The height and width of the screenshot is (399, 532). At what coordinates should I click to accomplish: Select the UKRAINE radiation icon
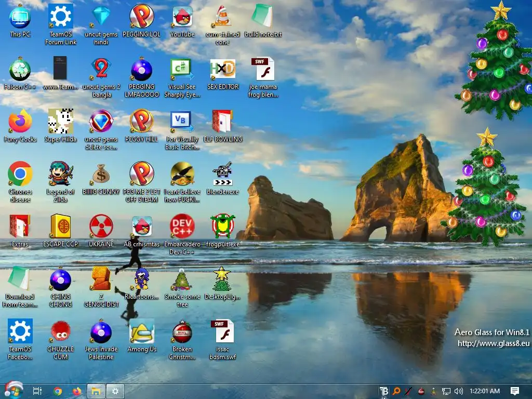click(101, 230)
